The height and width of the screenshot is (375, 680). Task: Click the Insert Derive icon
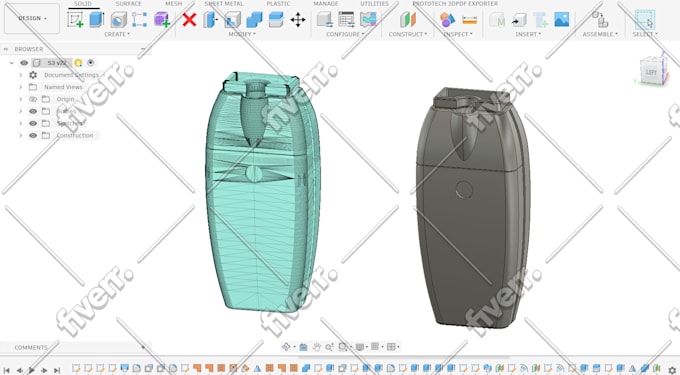click(518, 20)
